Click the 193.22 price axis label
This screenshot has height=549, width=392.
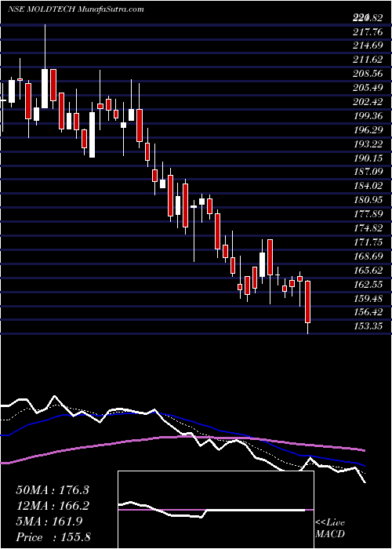[x=368, y=144]
